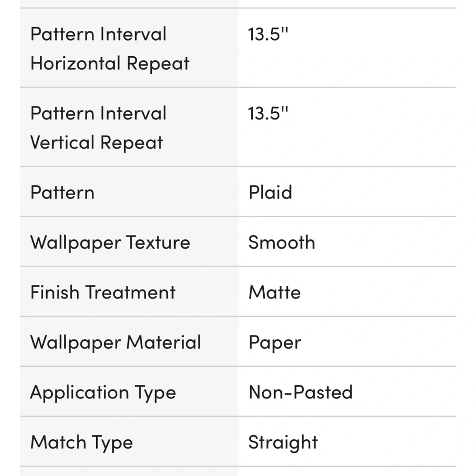Viewport: 476px width, 476px height.
Task: Select the Pattern Interval Horizontal Repeat label
Action: 110,48
